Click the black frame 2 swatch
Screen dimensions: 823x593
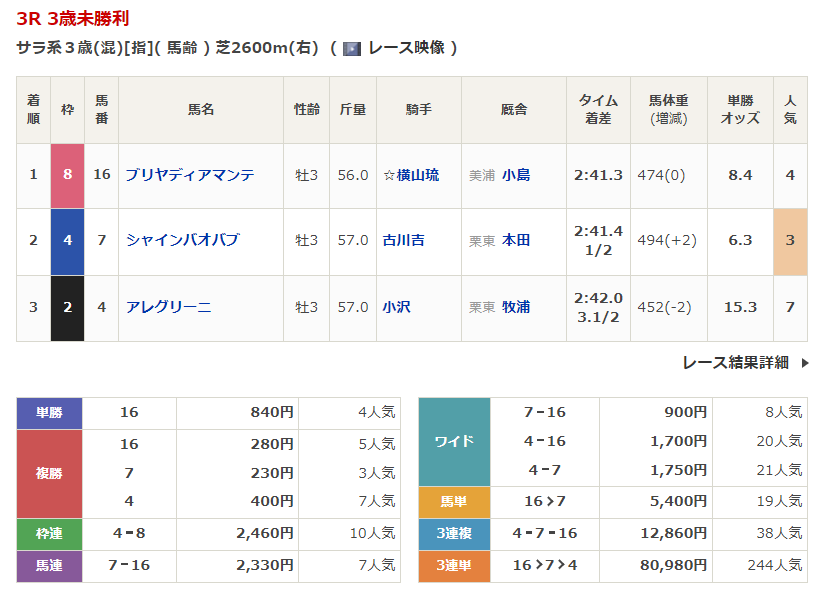[67, 307]
